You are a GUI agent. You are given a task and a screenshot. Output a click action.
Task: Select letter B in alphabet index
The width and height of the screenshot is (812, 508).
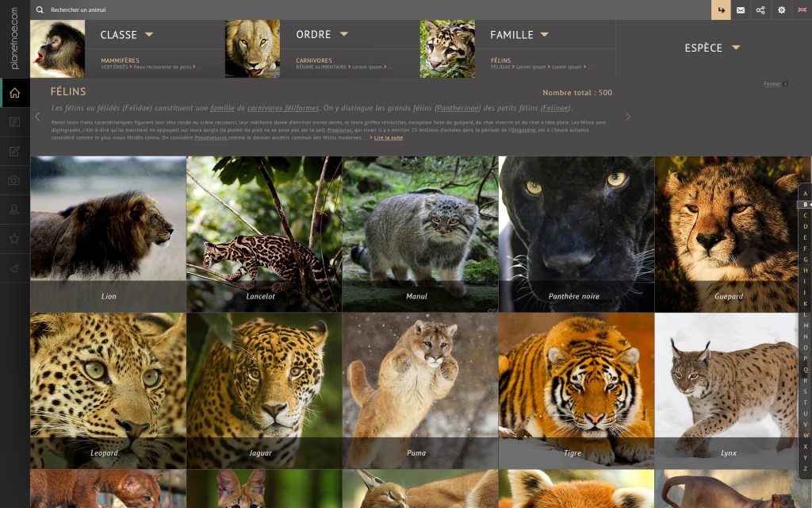pos(804,205)
